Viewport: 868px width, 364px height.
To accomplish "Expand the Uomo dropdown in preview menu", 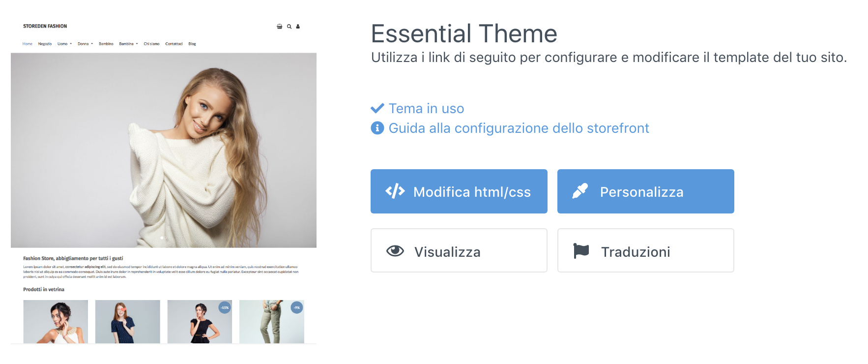I will [64, 44].
